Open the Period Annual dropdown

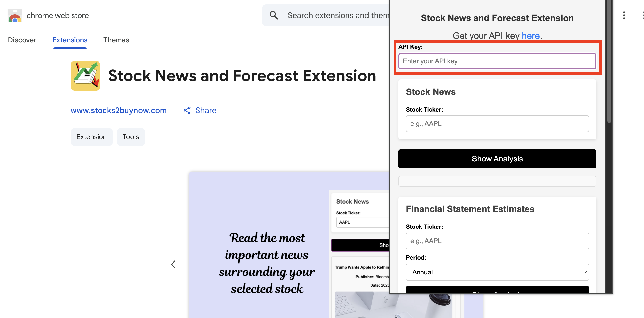coord(497,272)
